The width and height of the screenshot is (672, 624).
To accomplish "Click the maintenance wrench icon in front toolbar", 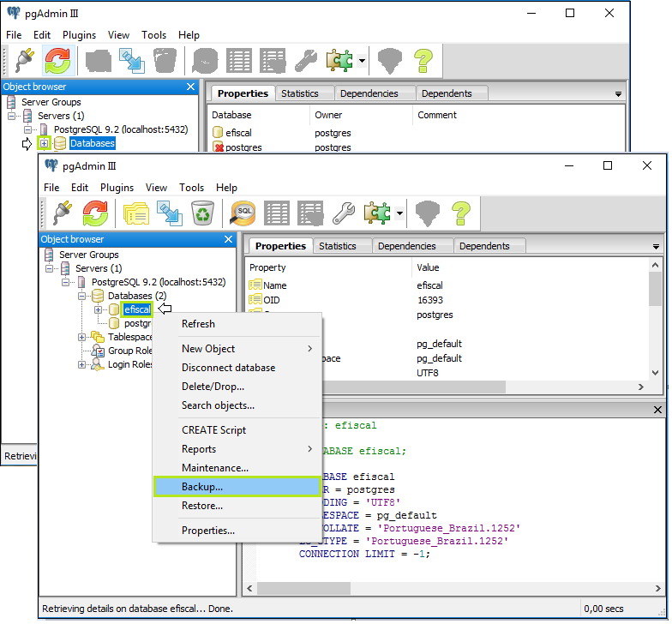I will (343, 213).
